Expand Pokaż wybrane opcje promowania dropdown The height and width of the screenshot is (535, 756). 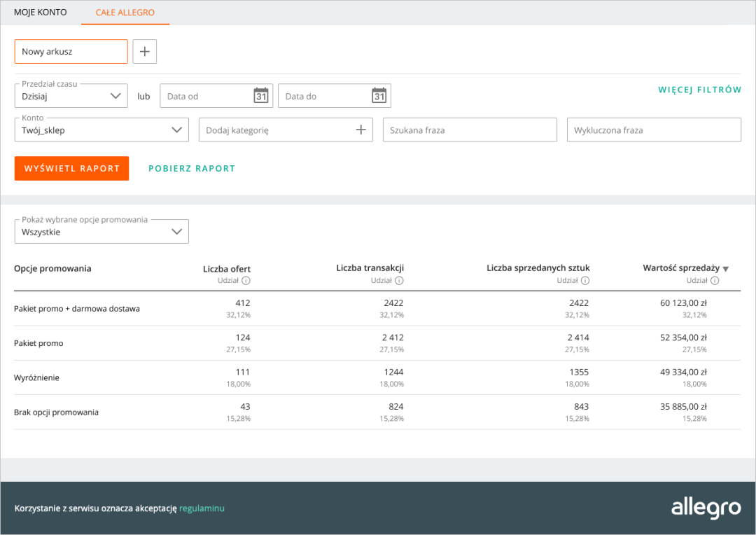(101, 232)
